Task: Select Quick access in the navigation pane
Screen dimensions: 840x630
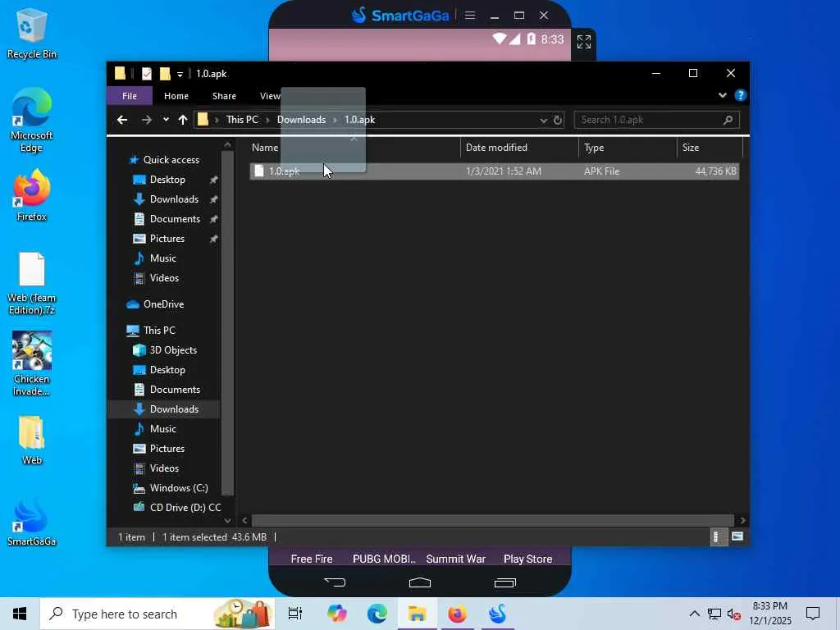Action: (x=171, y=160)
